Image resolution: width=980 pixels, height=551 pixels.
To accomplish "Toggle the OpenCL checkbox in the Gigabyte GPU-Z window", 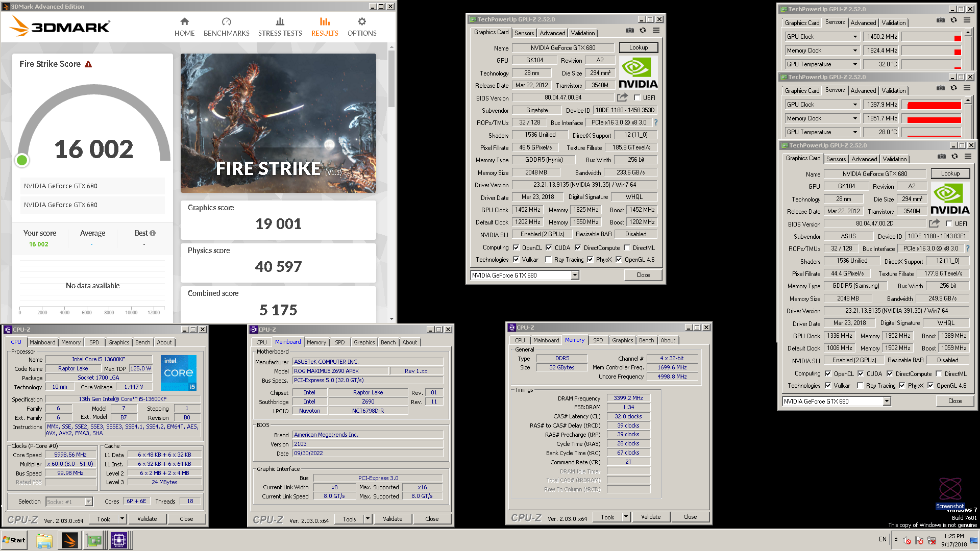I will click(516, 247).
